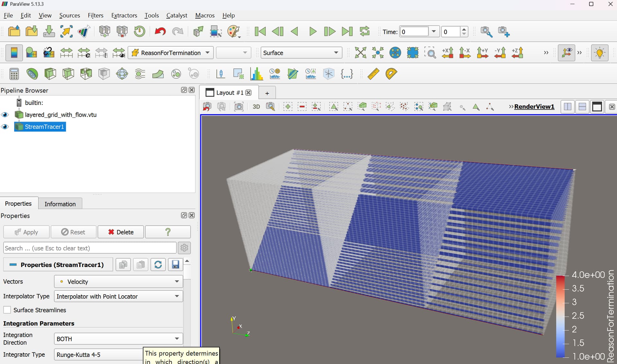Viewport: 617px width, 364px height.
Task: Click the ReasonForTermination color legend bar
Action: [x=560, y=316]
